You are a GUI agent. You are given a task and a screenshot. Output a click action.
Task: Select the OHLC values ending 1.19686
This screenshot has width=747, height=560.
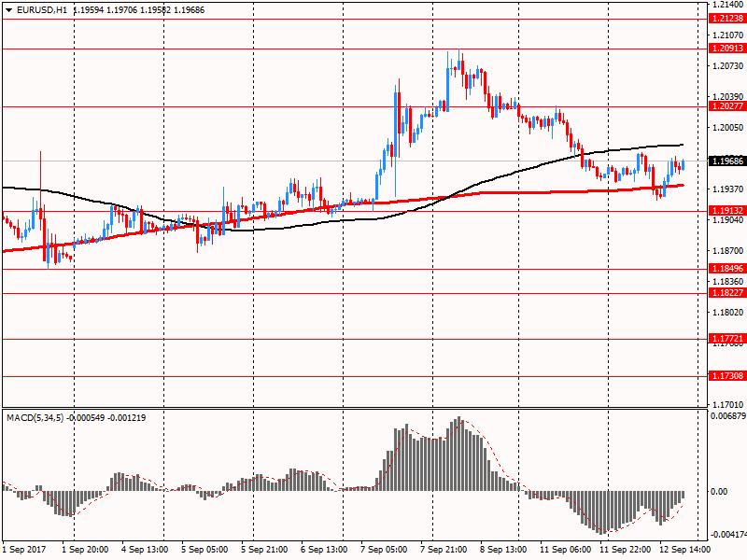tap(138, 10)
